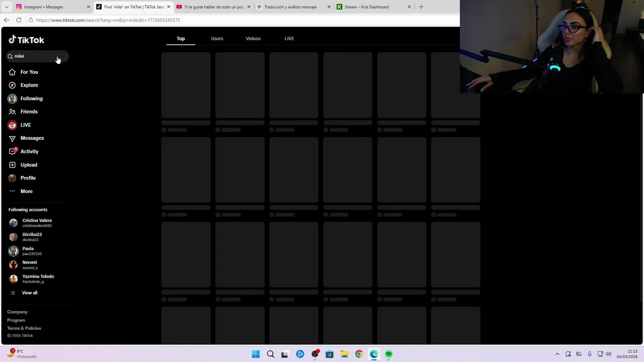The height and width of the screenshot is (362, 644).
Task: Open Windows taskbar search
Action: [271, 354]
